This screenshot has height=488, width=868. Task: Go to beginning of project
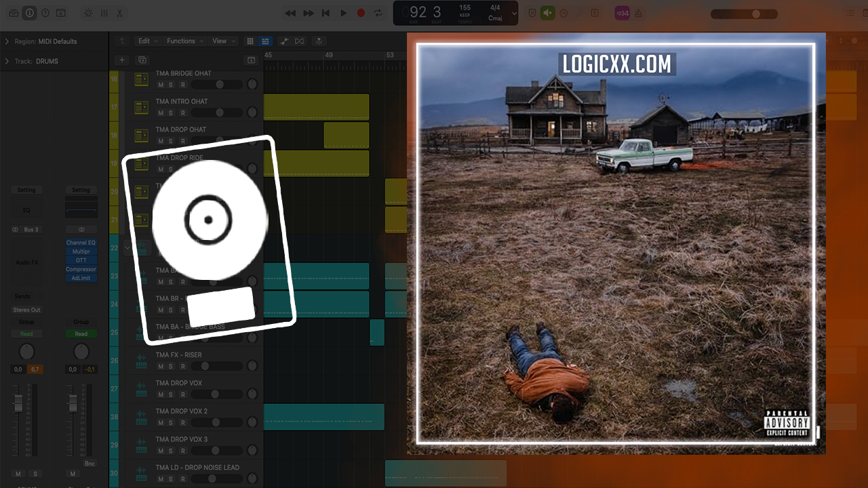click(325, 13)
